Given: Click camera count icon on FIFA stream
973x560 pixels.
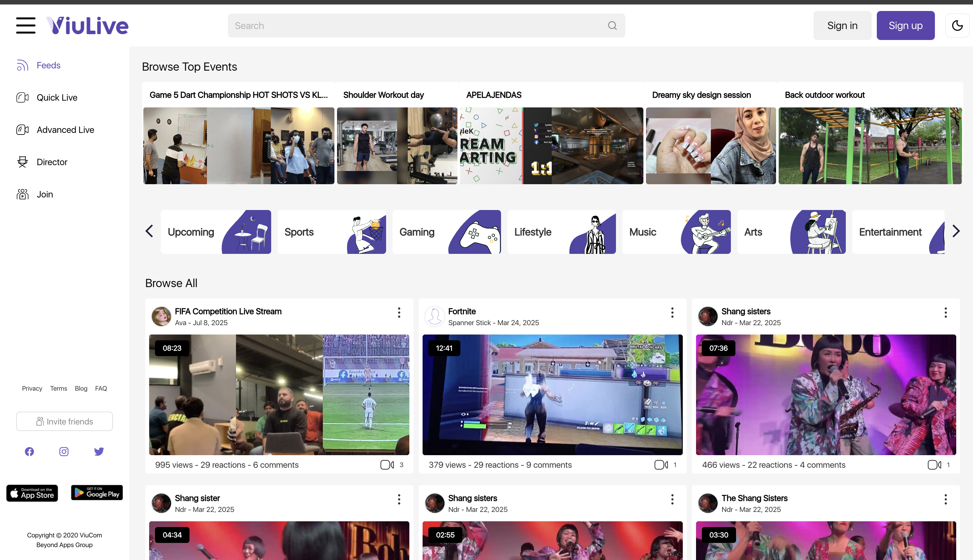Looking at the screenshot, I should (387, 465).
